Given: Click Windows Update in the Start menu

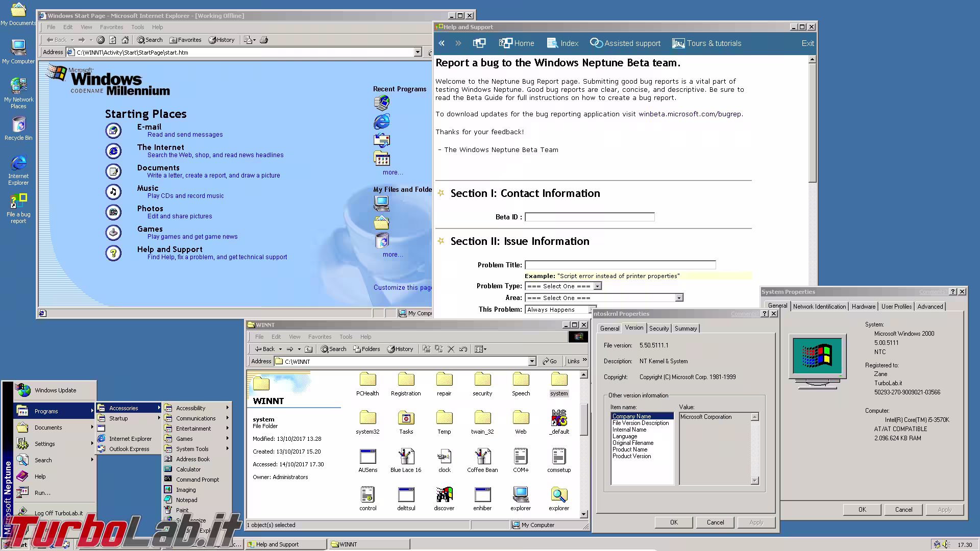Looking at the screenshot, I should pyautogui.click(x=55, y=390).
